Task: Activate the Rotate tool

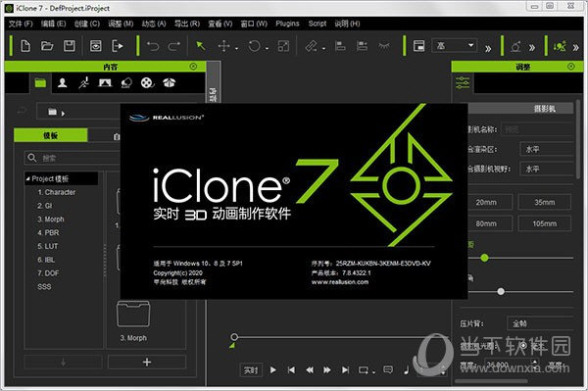Action: click(x=254, y=46)
